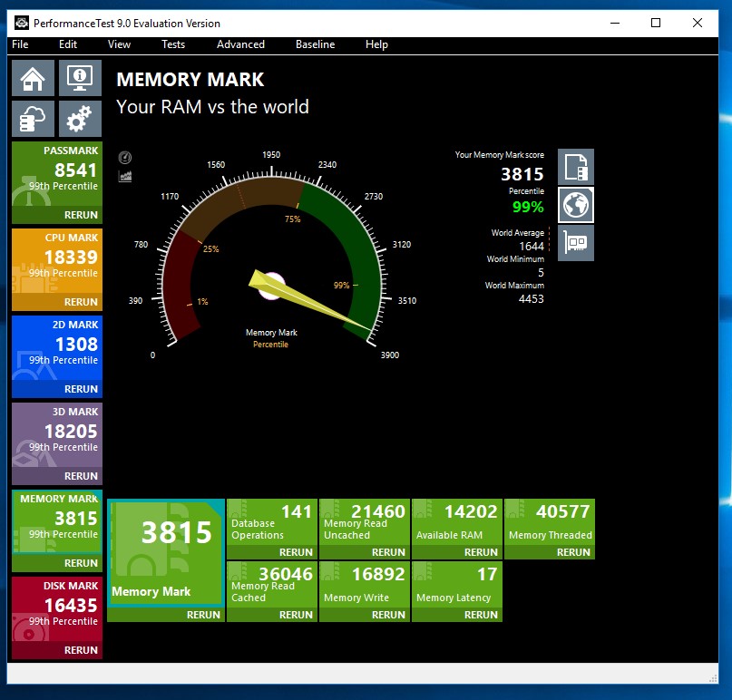The image size is (732, 700).
Task: Click the World Minimum 5 value
Action: point(541,273)
